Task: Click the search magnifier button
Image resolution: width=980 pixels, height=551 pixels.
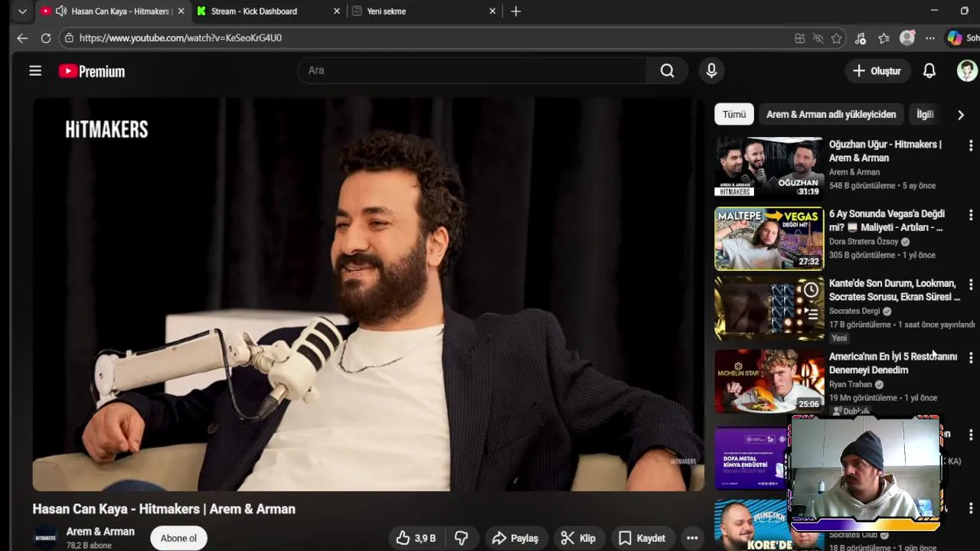Action: [668, 70]
